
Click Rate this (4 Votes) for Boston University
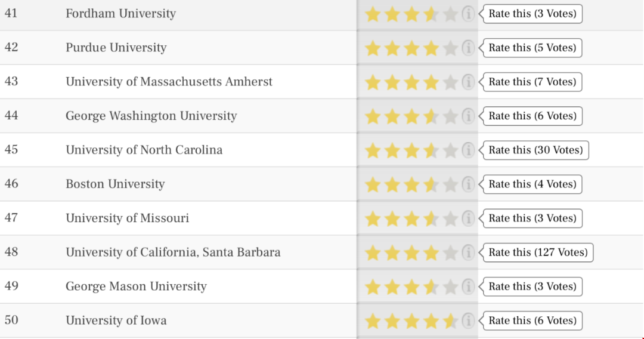[x=532, y=184]
